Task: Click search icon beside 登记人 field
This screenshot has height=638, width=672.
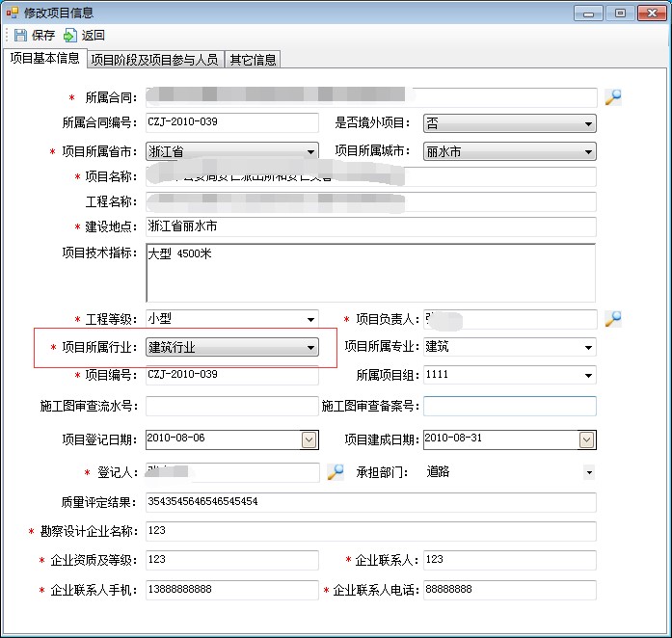Action: [x=335, y=472]
